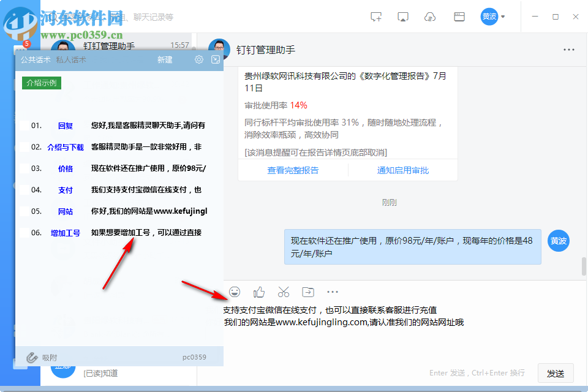The image size is (588, 392).
Task: Switch to the 私人话术 tab
Action: click(x=71, y=59)
